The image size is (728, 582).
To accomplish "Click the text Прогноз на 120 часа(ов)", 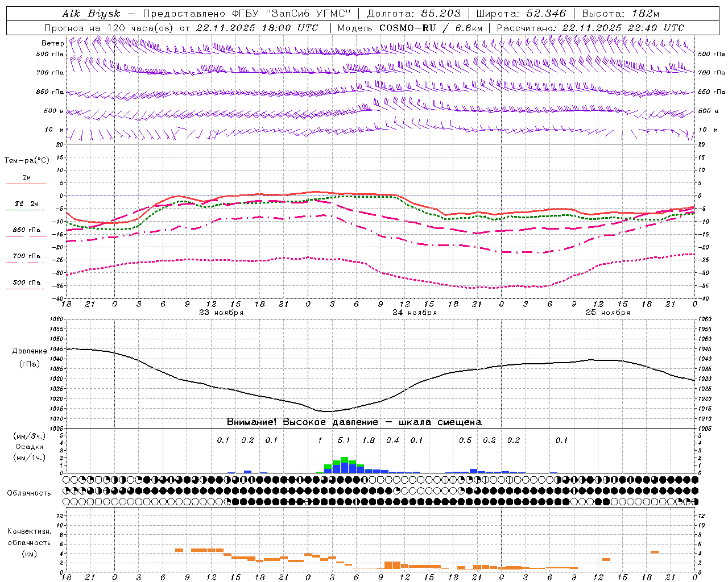I will pyautogui.click(x=109, y=28).
